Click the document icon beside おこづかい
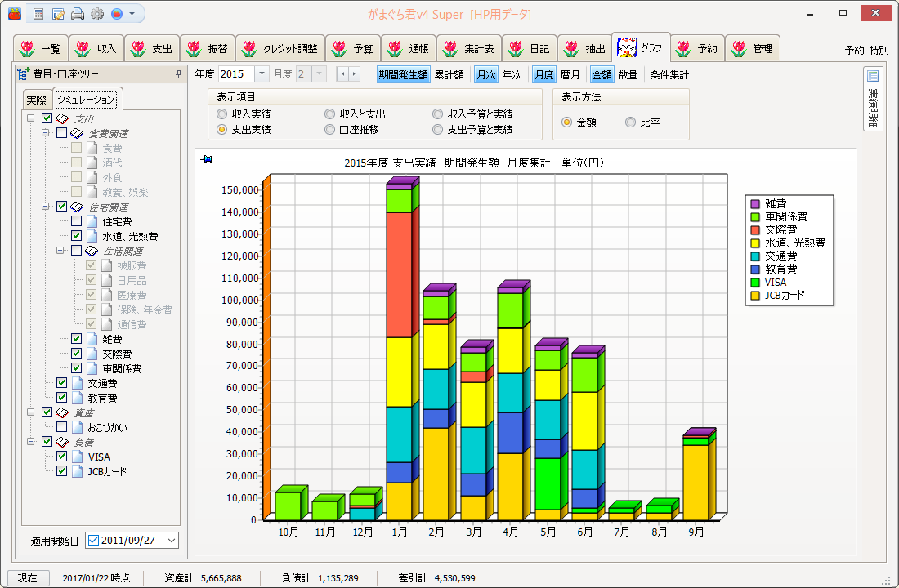Viewport: 899px width, 588px height. pyautogui.click(x=78, y=427)
